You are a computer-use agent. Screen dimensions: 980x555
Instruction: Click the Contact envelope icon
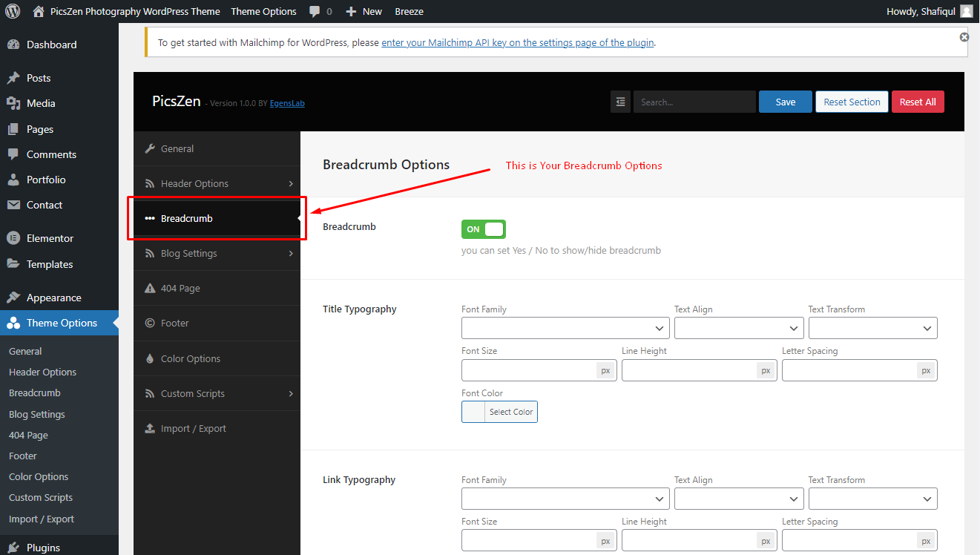coord(13,205)
